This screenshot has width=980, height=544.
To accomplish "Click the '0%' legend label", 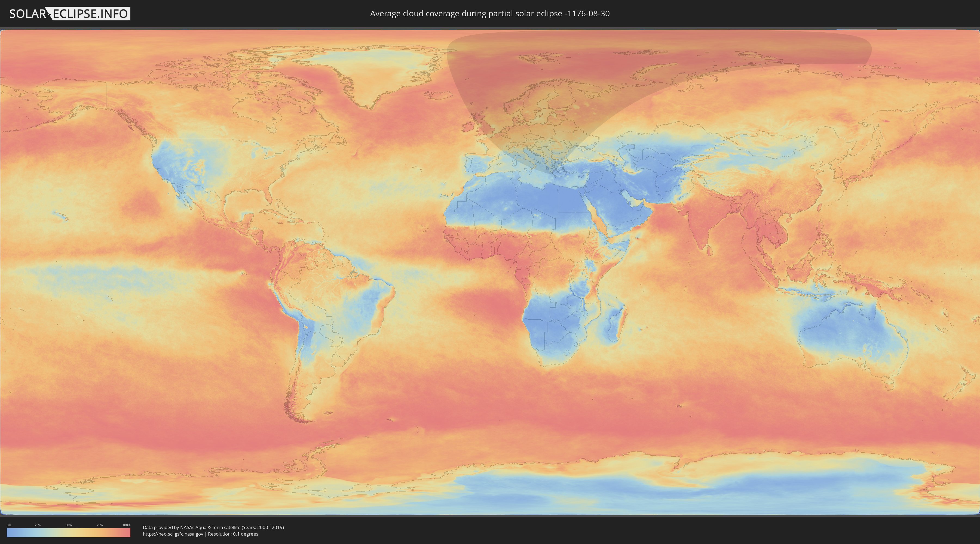I will point(9,525).
